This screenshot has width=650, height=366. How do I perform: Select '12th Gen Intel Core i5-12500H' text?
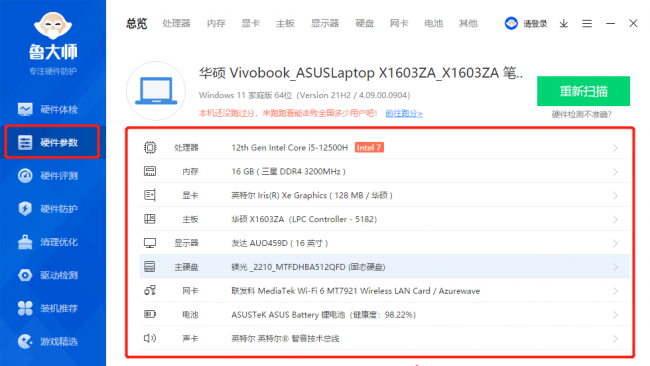tap(289, 148)
